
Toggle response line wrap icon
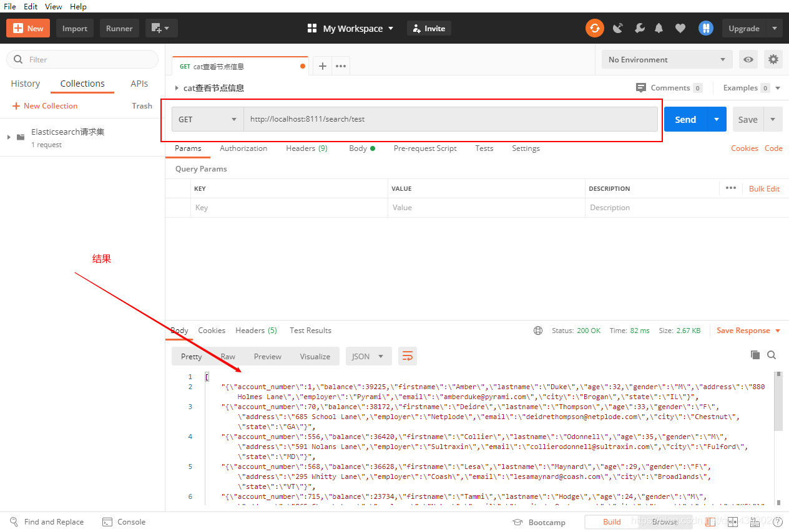click(x=408, y=357)
